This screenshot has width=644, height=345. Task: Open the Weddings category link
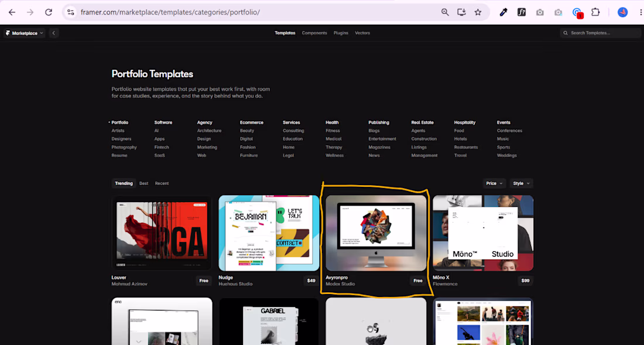click(x=507, y=155)
